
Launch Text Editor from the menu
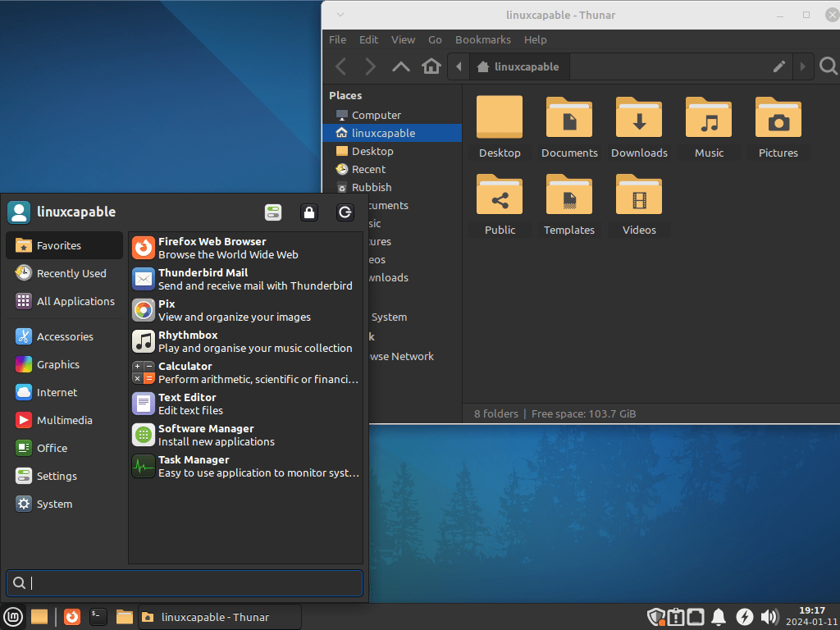[246, 404]
